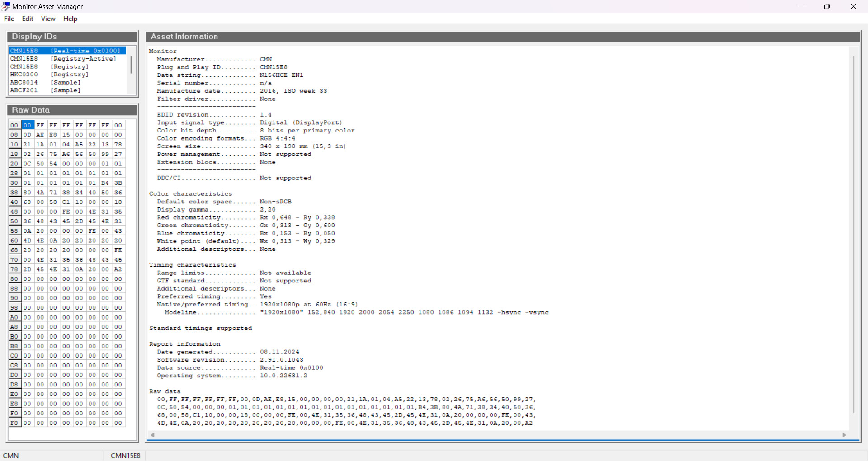Select the CMN15E8 Real-time 0x0100 entry
The width and height of the screenshot is (868, 461).
click(66, 51)
